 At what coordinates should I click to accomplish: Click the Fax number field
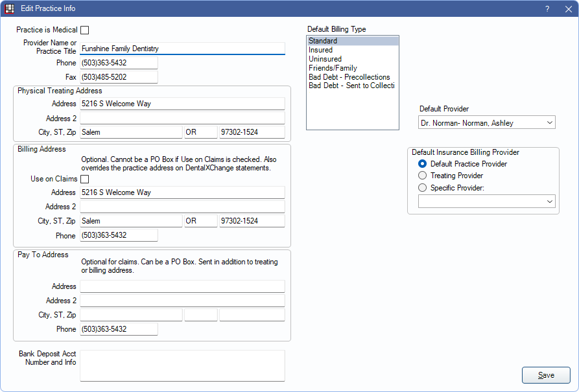tap(119, 77)
